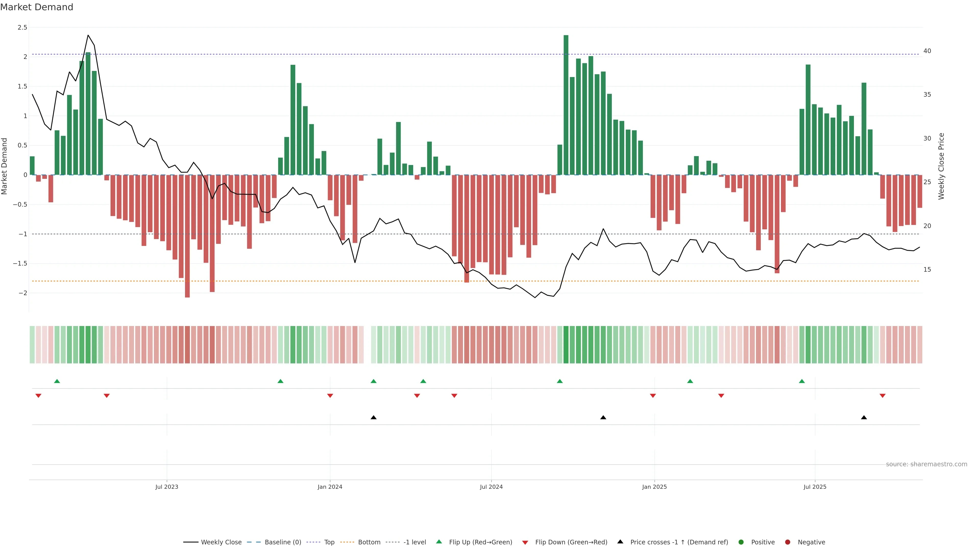Click the darkest green heatmap strip cell

point(566,345)
